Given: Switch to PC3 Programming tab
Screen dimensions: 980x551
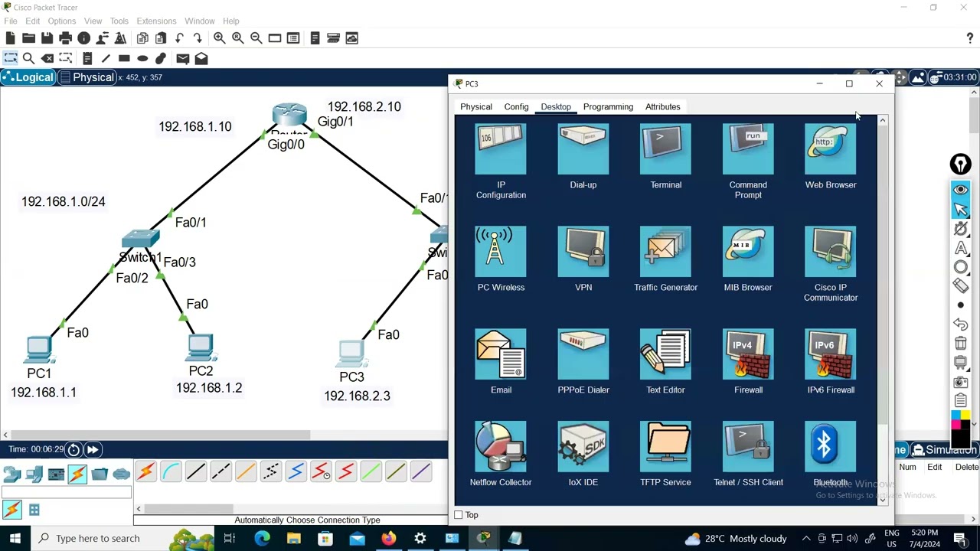Looking at the screenshot, I should 608,107.
